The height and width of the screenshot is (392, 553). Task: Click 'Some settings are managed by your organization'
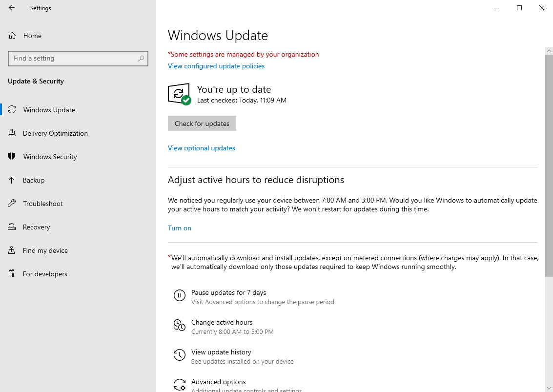(x=244, y=54)
